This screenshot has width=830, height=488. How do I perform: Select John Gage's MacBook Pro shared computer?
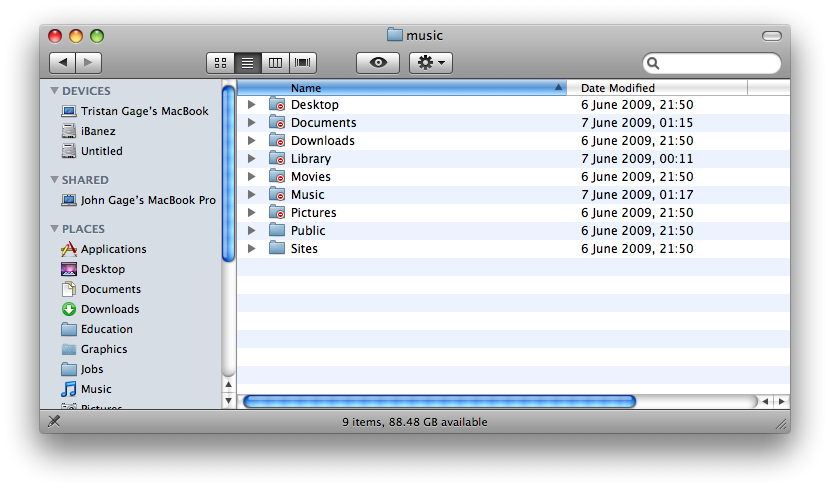[x=139, y=200]
